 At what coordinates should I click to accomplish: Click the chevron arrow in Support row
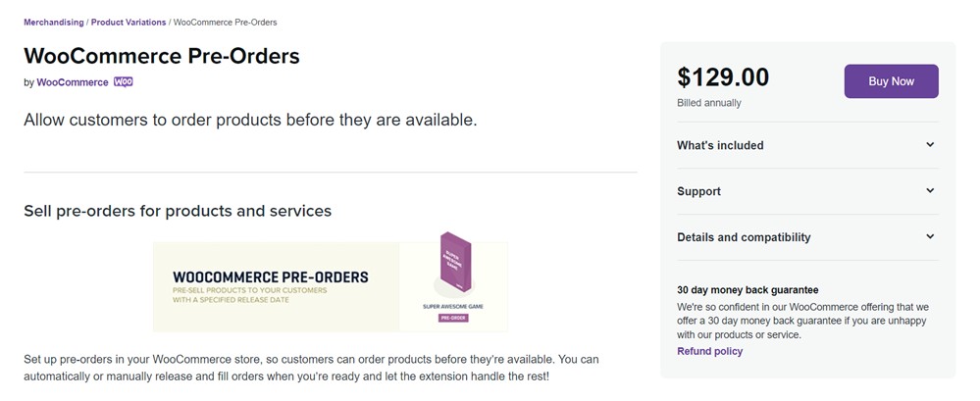point(930,191)
